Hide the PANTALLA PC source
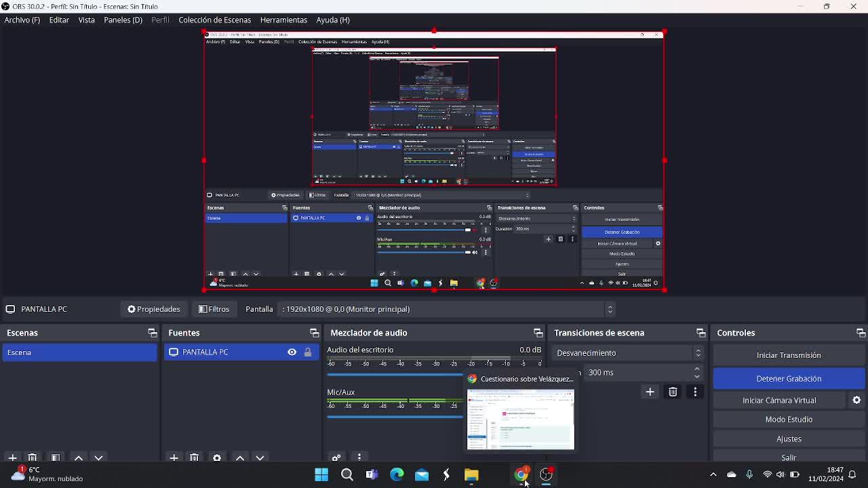 292,352
